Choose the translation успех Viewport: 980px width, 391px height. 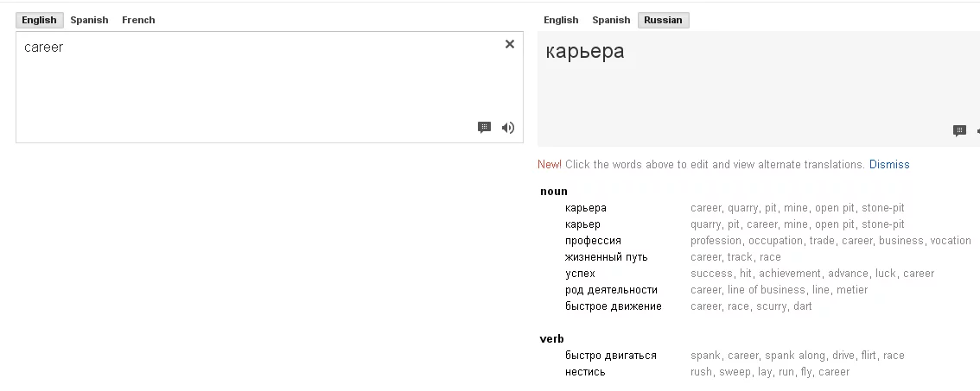click(x=580, y=274)
